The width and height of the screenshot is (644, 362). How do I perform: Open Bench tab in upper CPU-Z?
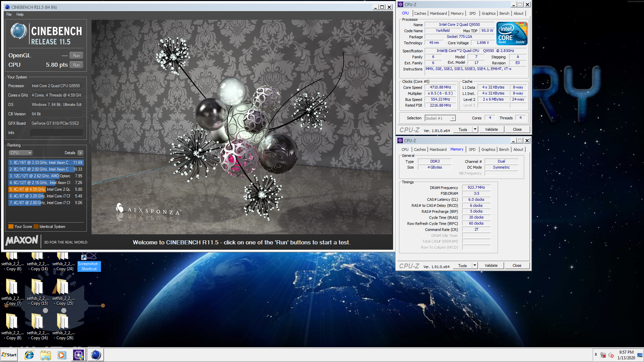pyautogui.click(x=504, y=13)
